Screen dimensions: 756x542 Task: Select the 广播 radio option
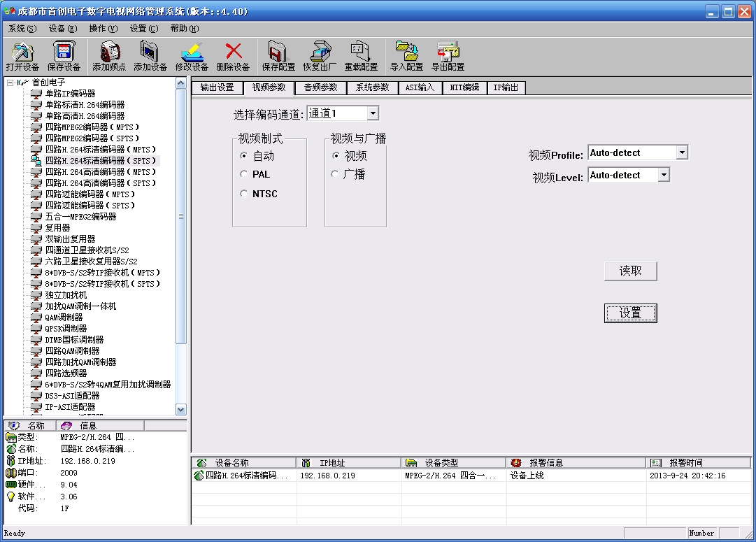[x=336, y=174]
